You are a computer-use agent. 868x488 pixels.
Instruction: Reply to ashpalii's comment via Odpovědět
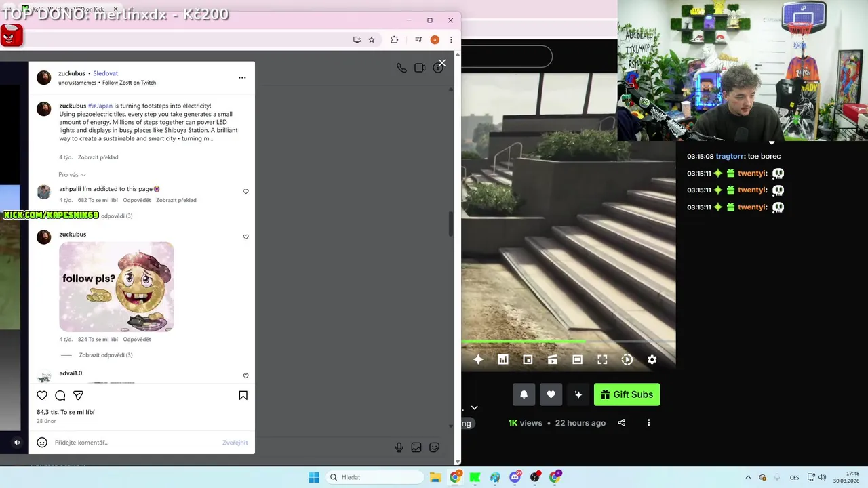coord(137,201)
